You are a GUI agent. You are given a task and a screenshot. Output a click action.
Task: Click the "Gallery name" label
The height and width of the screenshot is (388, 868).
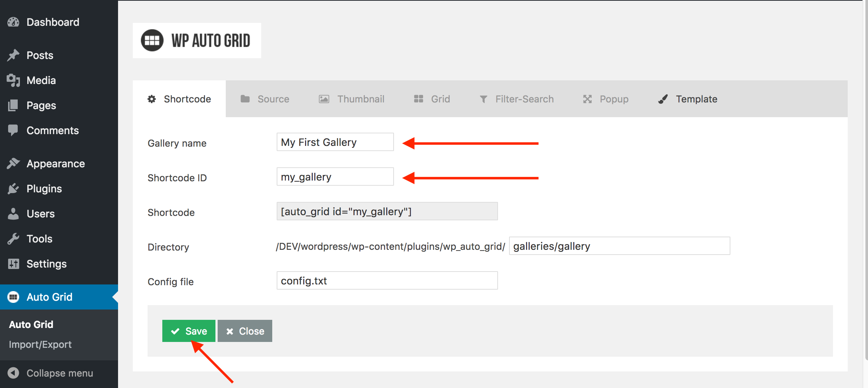pyautogui.click(x=177, y=143)
